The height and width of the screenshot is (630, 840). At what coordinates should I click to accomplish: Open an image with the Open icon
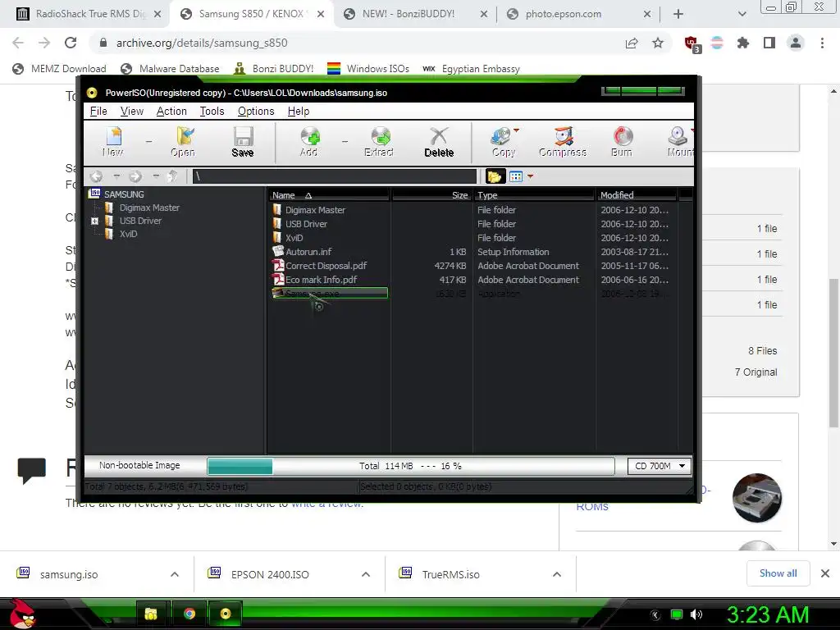click(x=183, y=142)
